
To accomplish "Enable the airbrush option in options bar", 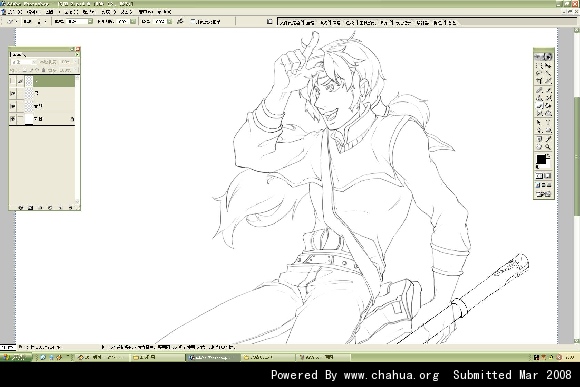I will [179, 21].
